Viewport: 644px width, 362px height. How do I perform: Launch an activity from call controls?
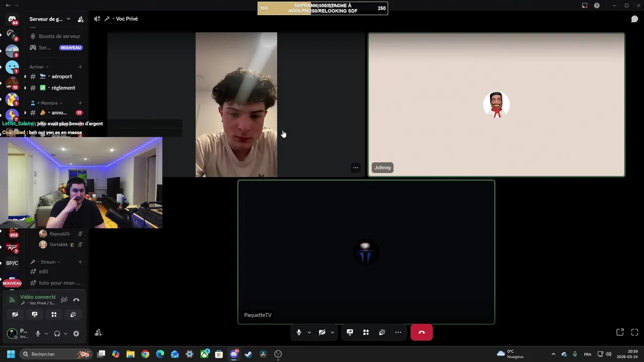(x=366, y=332)
